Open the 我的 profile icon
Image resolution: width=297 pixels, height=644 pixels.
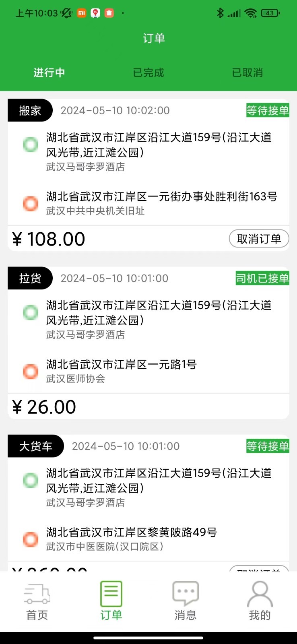tap(260, 593)
